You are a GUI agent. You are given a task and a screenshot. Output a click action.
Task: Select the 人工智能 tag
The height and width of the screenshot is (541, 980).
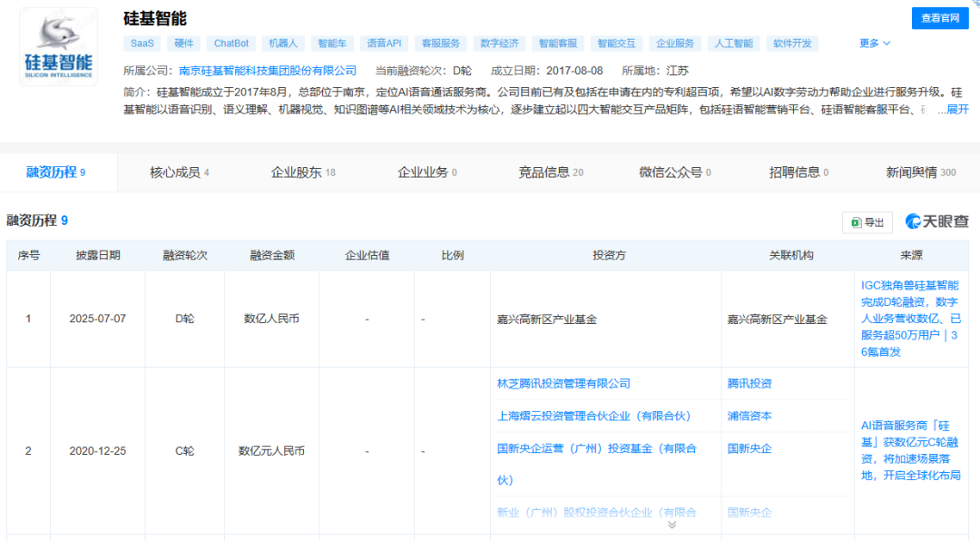[733, 43]
